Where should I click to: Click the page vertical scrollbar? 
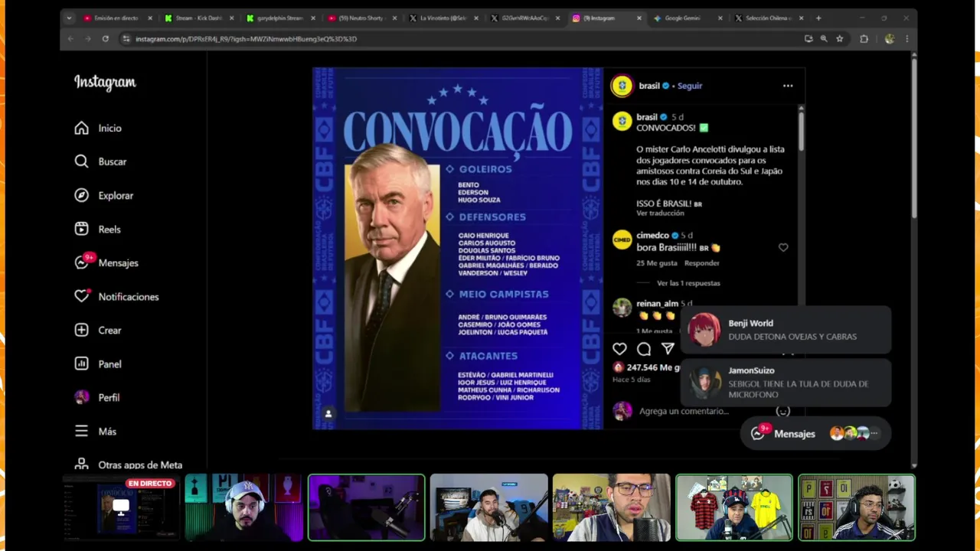[913, 138]
